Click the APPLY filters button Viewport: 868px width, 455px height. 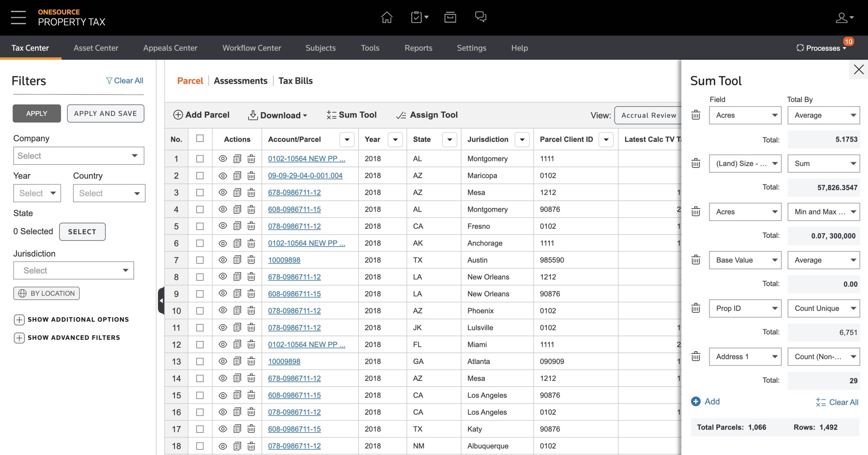(x=37, y=113)
